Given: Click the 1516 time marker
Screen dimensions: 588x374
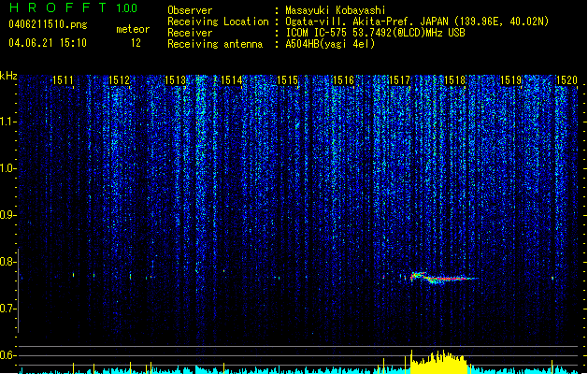Looking at the screenshot, I should (x=343, y=80).
